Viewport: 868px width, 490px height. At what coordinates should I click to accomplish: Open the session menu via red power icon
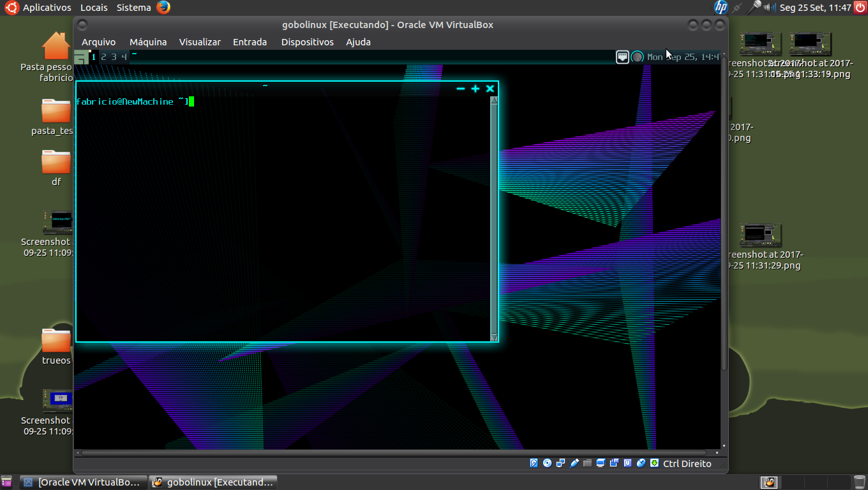click(860, 8)
